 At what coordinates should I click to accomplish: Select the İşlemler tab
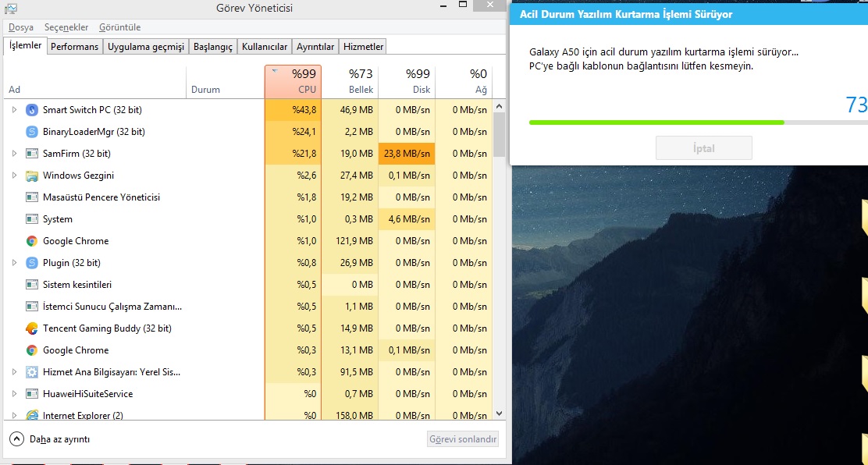(x=26, y=46)
